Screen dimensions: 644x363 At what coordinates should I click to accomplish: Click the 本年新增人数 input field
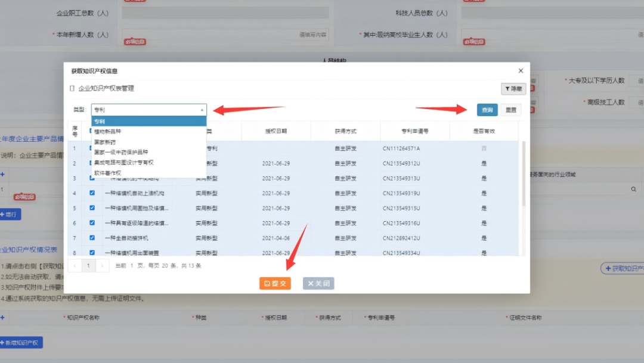(225, 35)
